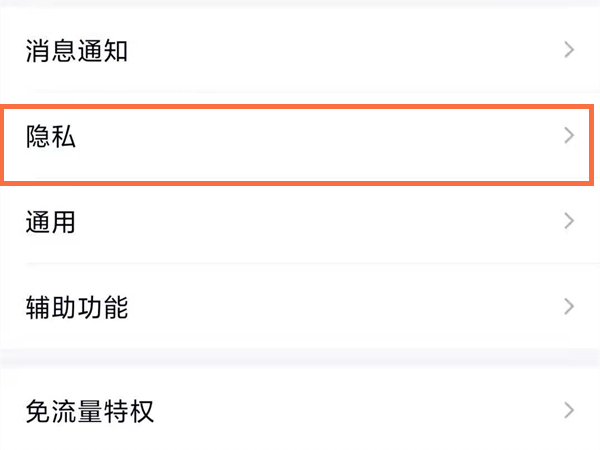Tap the 免流量特权 text label
This screenshot has width=600, height=450.
coord(89,410)
